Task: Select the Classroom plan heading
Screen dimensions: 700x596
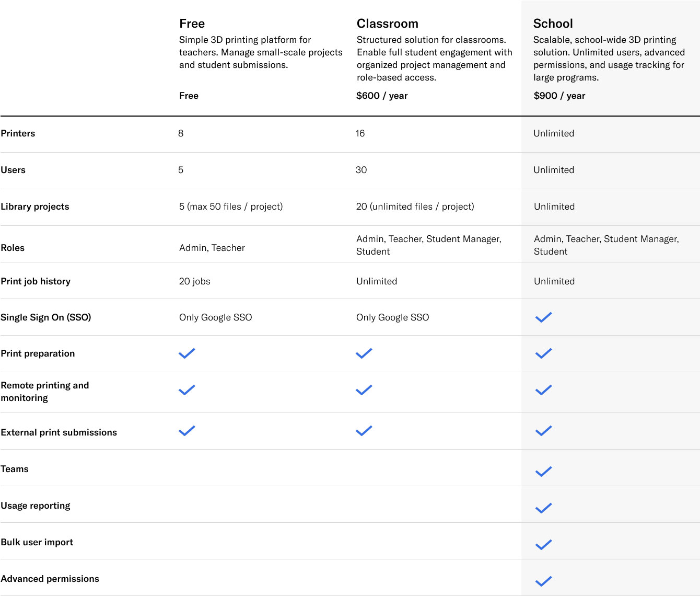Action: click(x=387, y=24)
